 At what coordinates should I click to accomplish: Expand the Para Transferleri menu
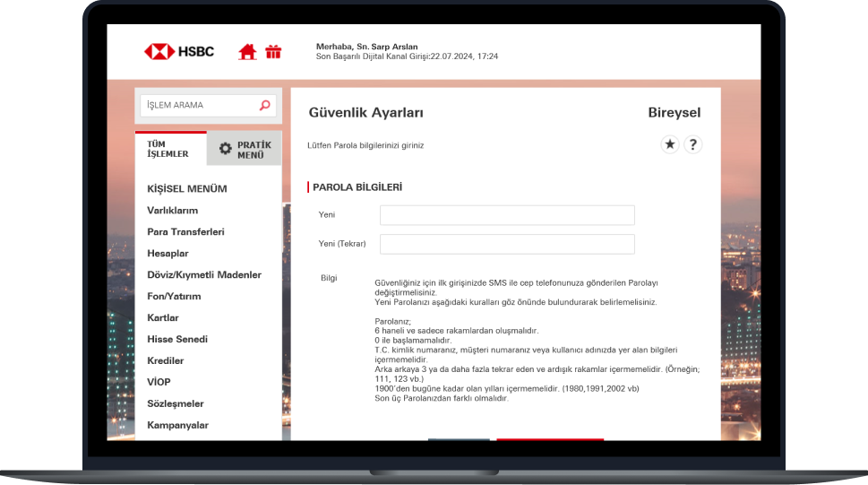point(185,232)
